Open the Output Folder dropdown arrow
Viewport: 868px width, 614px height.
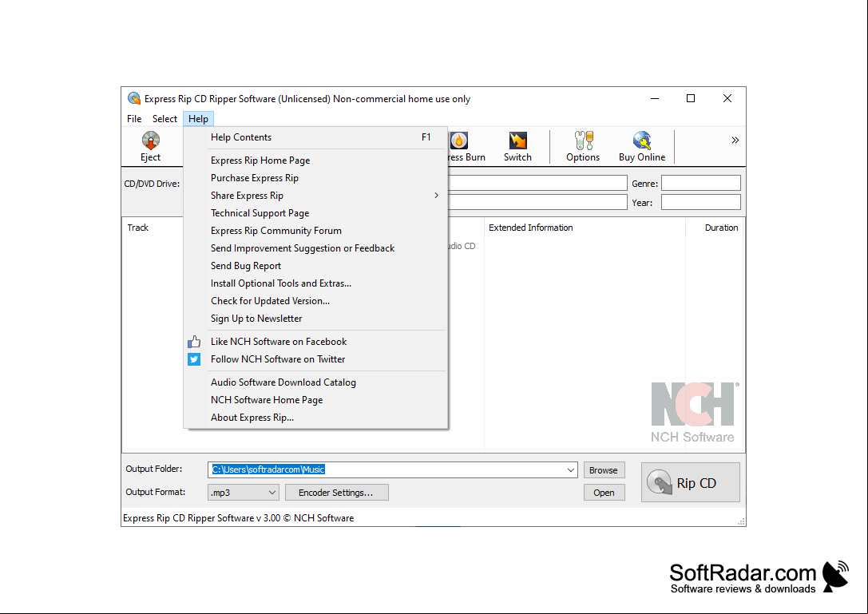(571, 470)
